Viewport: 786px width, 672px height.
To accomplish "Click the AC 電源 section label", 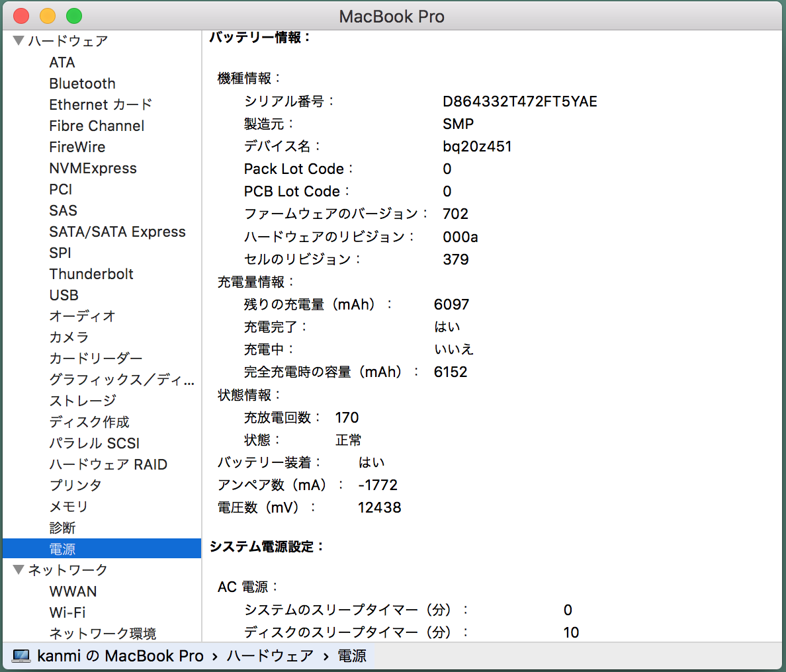I will pyautogui.click(x=247, y=586).
